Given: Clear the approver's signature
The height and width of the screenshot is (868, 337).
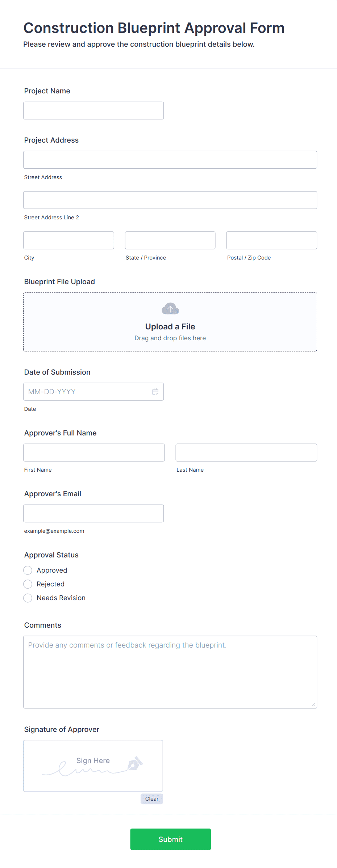Looking at the screenshot, I should click(151, 799).
